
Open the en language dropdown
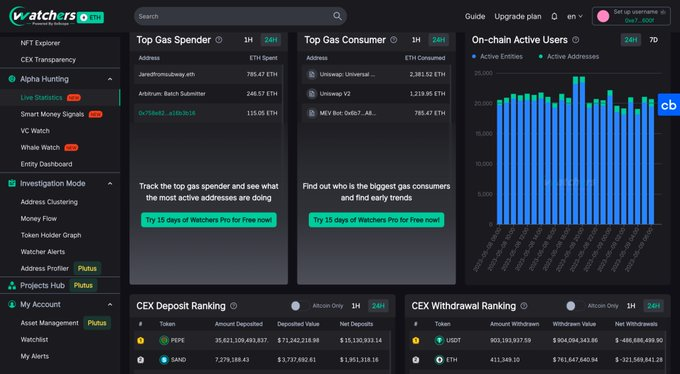[x=575, y=16]
